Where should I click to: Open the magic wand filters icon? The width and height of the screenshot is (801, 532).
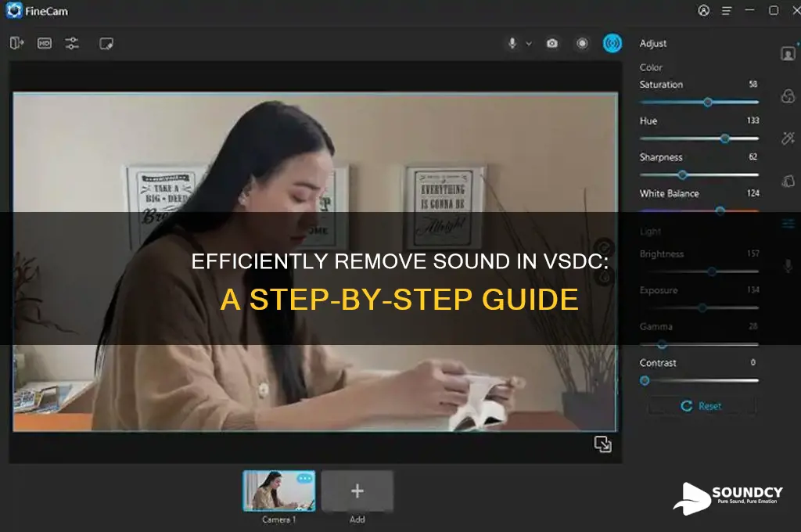(788, 138)
